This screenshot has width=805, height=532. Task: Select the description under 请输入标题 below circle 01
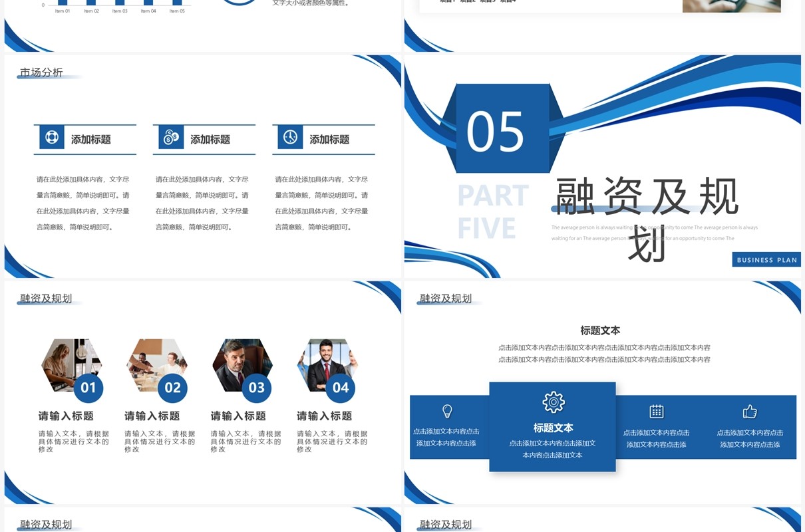click(74, 442)
